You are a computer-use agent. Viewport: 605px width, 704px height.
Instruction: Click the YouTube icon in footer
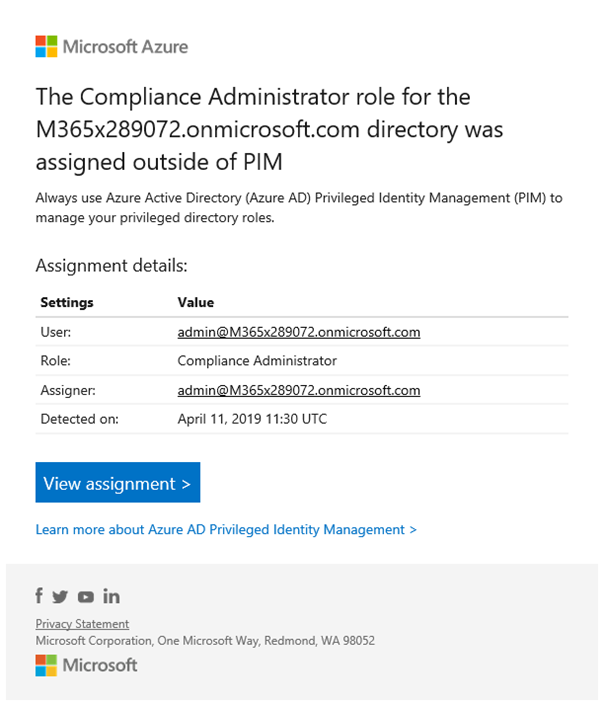click(86, 597)
